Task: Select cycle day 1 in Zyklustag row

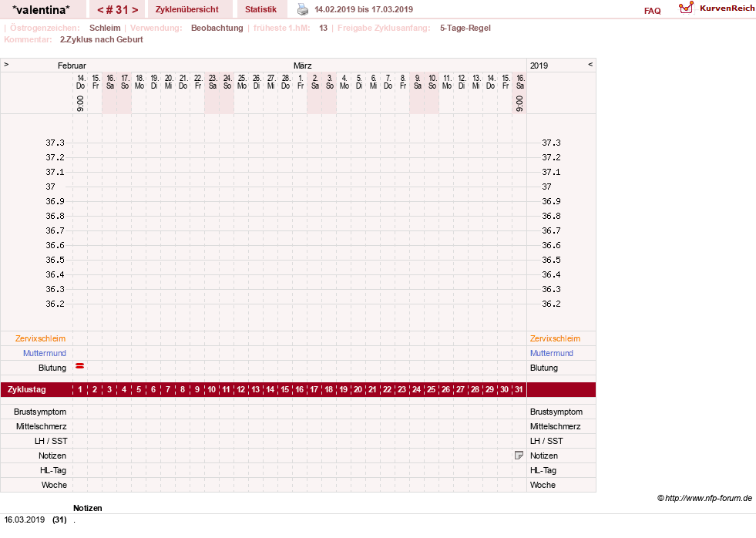Action: (80, 389)
